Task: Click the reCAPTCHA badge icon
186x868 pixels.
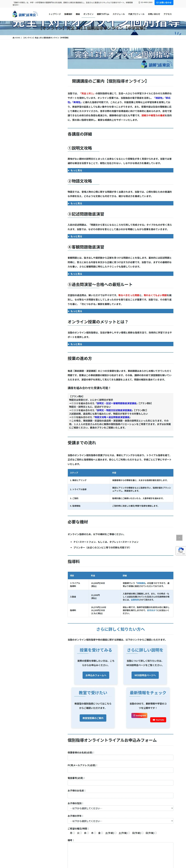Action: [181, 551]
